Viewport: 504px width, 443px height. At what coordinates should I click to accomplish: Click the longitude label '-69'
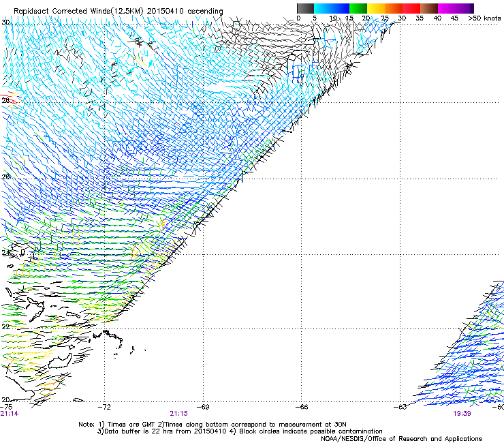[x=203, y=407]
